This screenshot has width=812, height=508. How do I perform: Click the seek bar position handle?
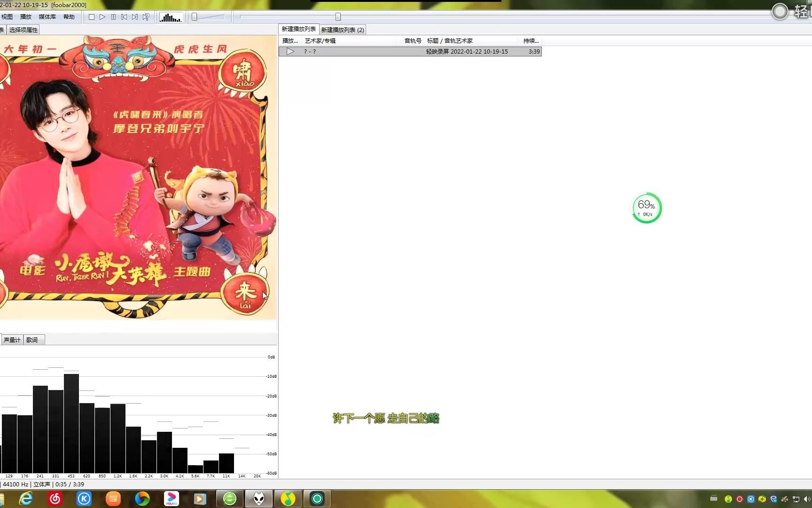tap(338, 17)
